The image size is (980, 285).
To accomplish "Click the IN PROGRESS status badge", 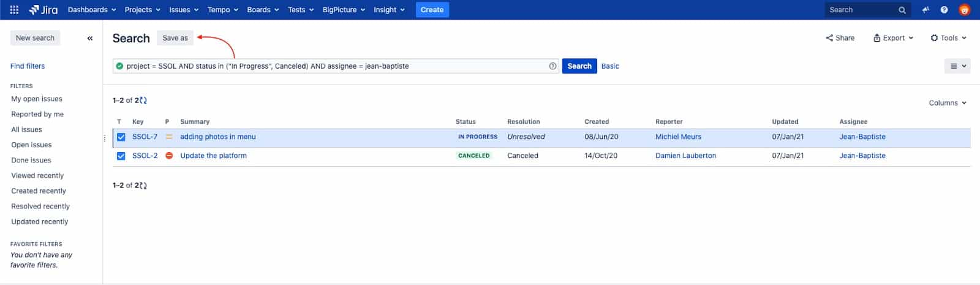I will (x=478, y=137).
